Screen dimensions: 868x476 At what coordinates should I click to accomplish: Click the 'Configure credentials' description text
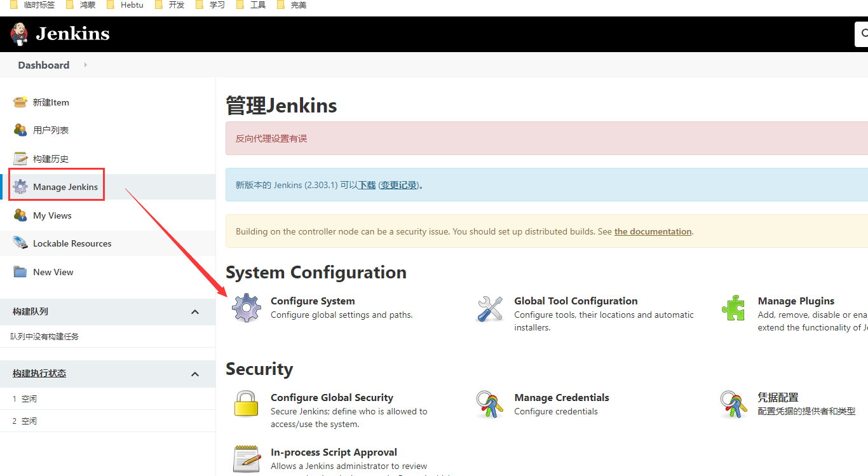coord(556,411)
